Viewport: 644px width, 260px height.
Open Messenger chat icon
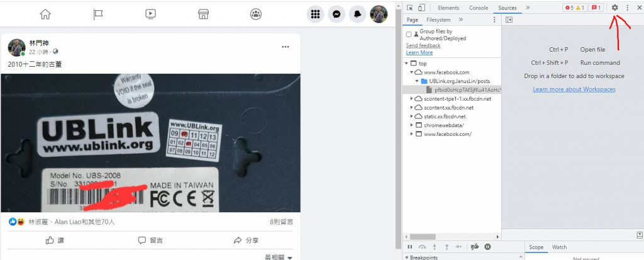[x=336, y=14]
